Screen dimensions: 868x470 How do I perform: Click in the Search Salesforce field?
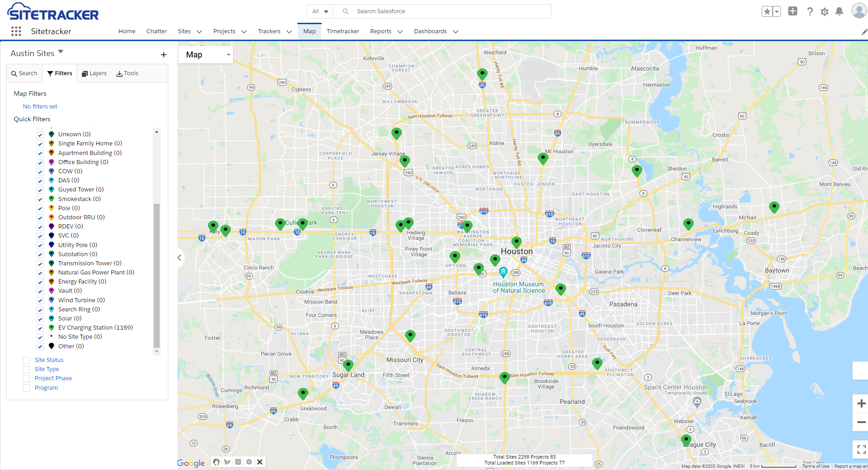(442, 11)
